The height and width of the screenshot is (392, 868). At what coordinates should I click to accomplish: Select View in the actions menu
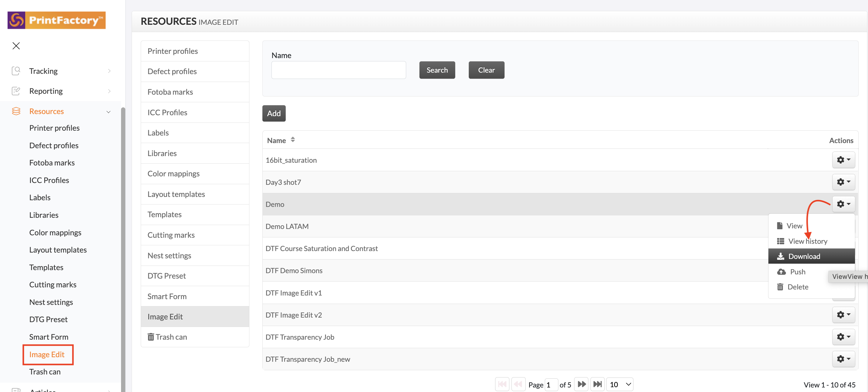811,226
